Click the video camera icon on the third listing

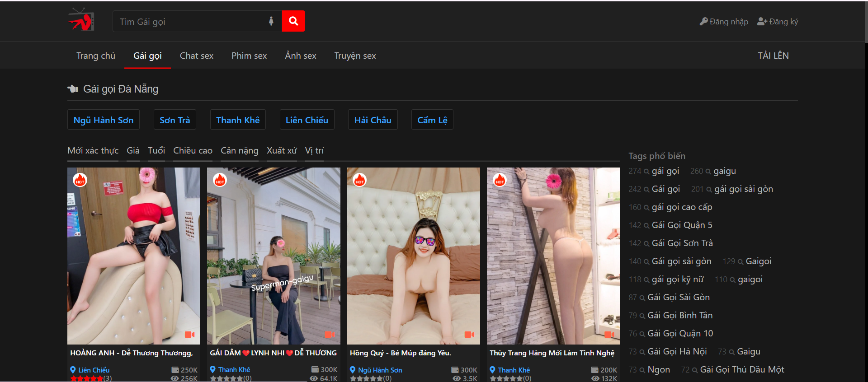pos(469,335)
